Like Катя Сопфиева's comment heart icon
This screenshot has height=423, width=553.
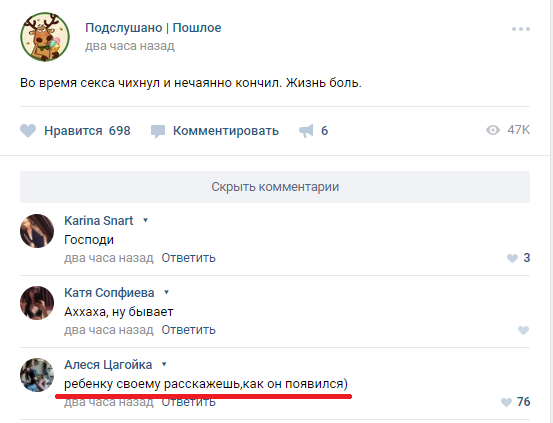pos(523,330)
